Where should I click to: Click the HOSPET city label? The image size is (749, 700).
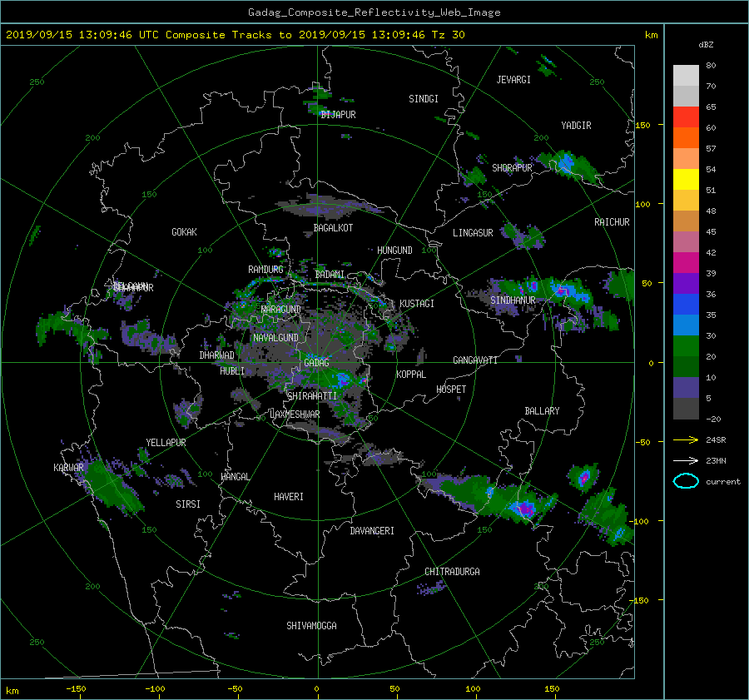(x=451, y=390)
